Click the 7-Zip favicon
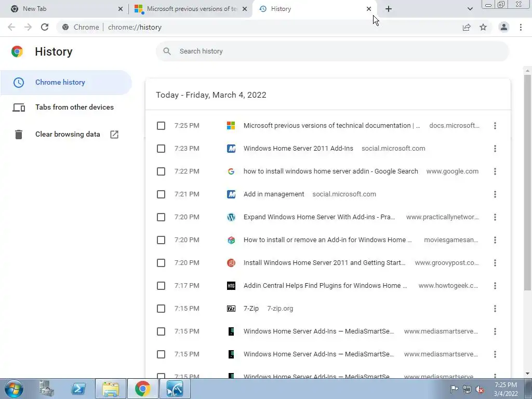 231,309
